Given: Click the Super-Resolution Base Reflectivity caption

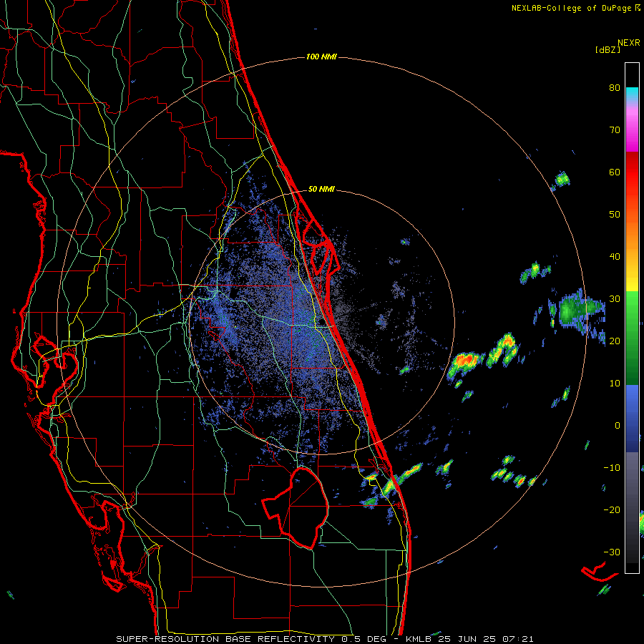Looking at the screenshot, I should coord(325,639).
